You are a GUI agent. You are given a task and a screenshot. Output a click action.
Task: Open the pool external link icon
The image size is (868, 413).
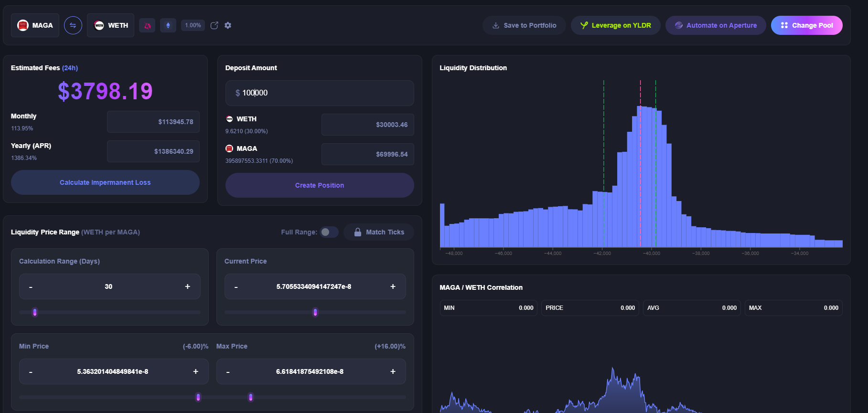click(214, 25)
